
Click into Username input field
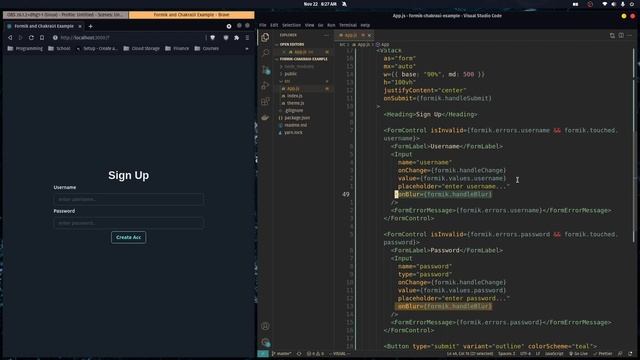129,199
